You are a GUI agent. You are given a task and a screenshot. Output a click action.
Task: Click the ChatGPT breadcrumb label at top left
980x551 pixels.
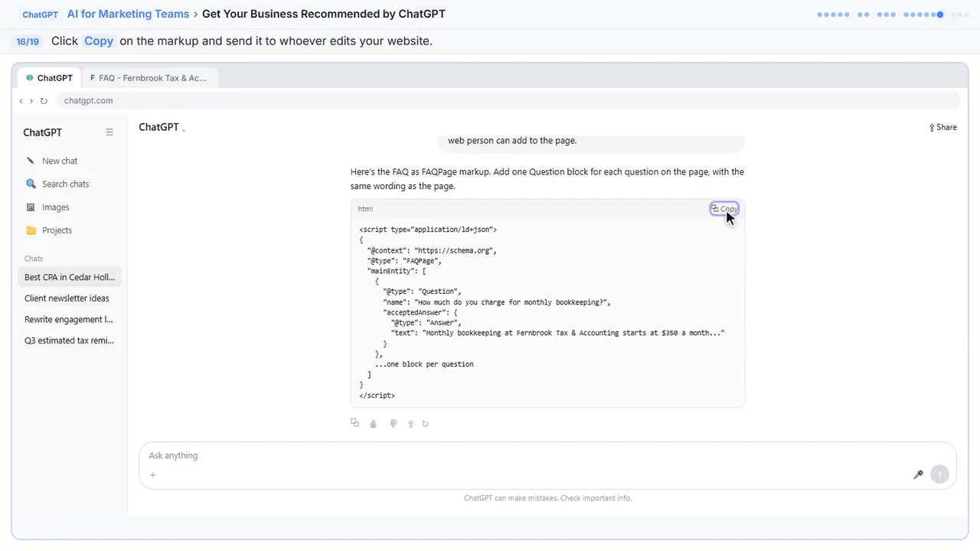[x=41, y=15]
